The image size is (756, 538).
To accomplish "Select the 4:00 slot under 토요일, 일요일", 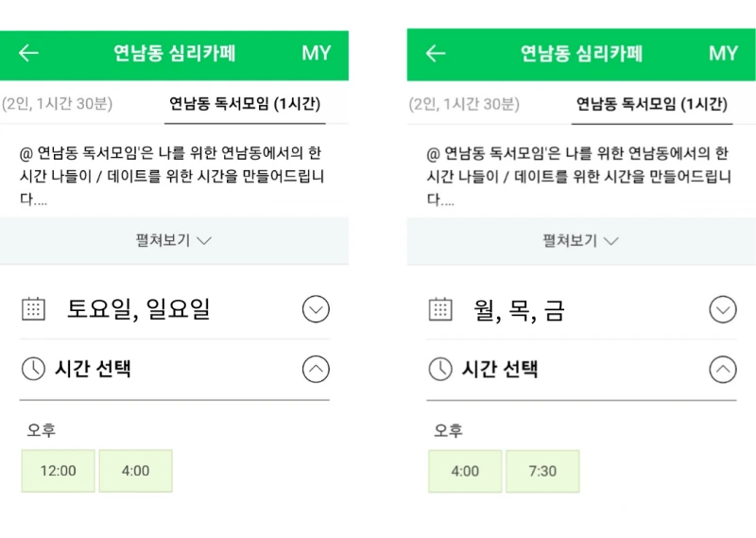I will click(x=135, y=471).
